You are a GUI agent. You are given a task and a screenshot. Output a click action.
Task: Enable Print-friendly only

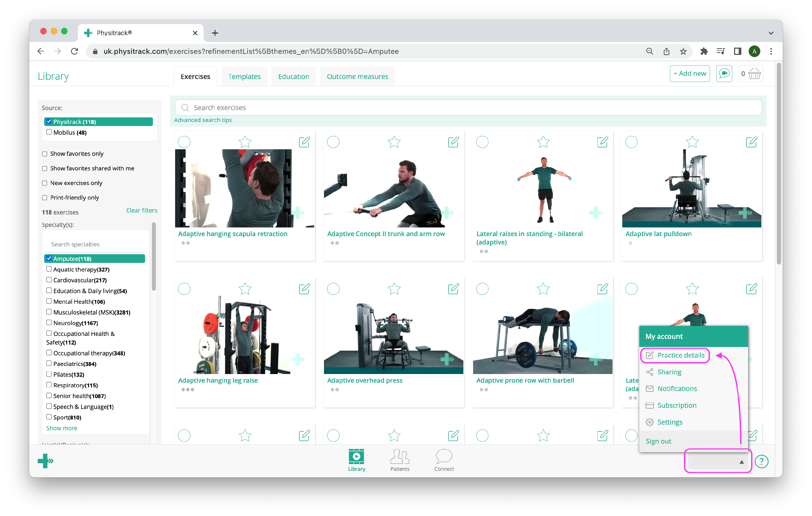[x=44, y=197]
